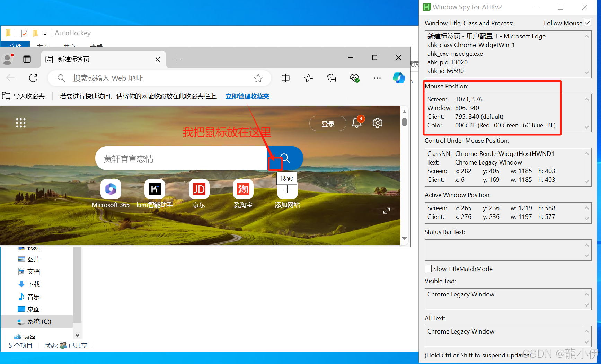601x364 pixels.
Task: Click the ahk_exe msedge.exe line
Action: point(455,54)
